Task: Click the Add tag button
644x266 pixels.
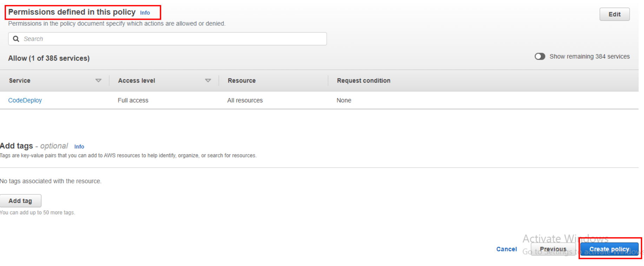Action: 20,201
